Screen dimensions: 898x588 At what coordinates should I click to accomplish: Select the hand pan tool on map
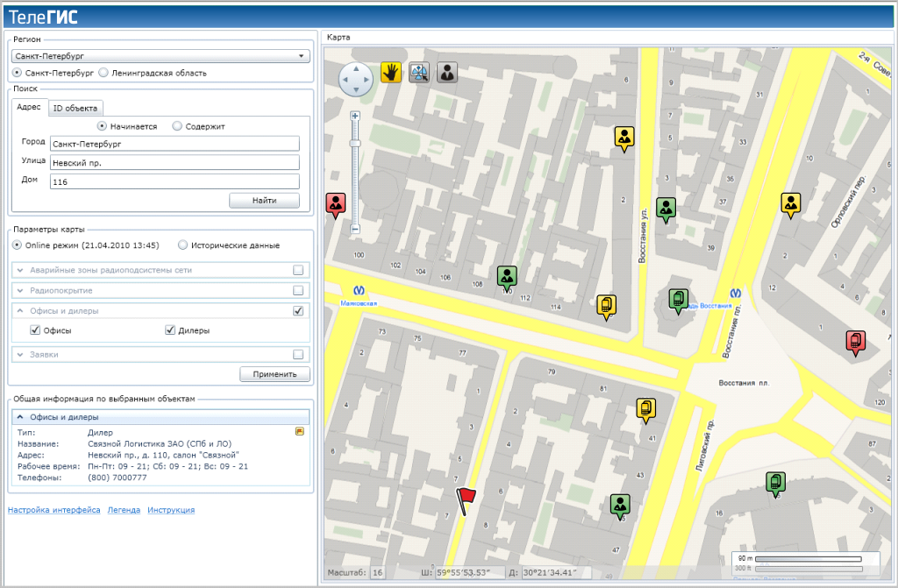pos(391,74)
